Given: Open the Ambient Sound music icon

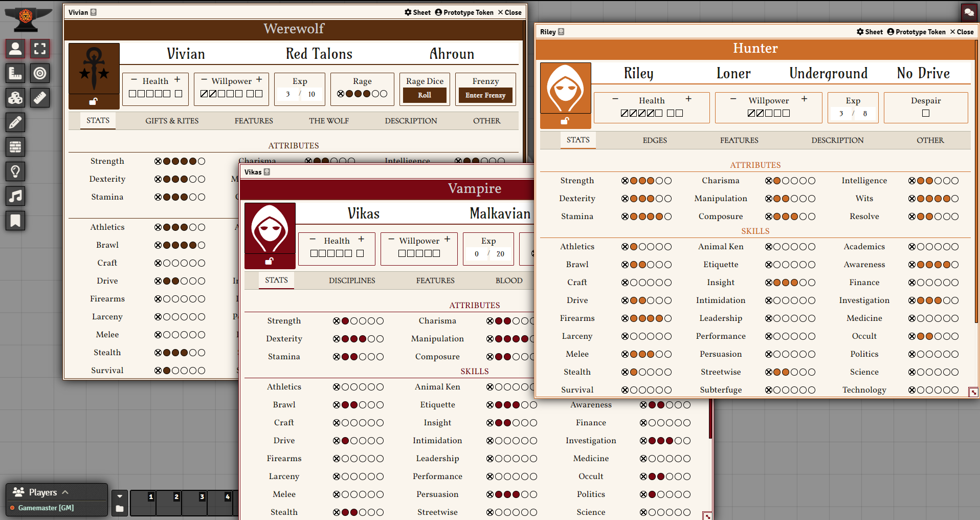Looking at the screenshot, I should coord(15,196).
